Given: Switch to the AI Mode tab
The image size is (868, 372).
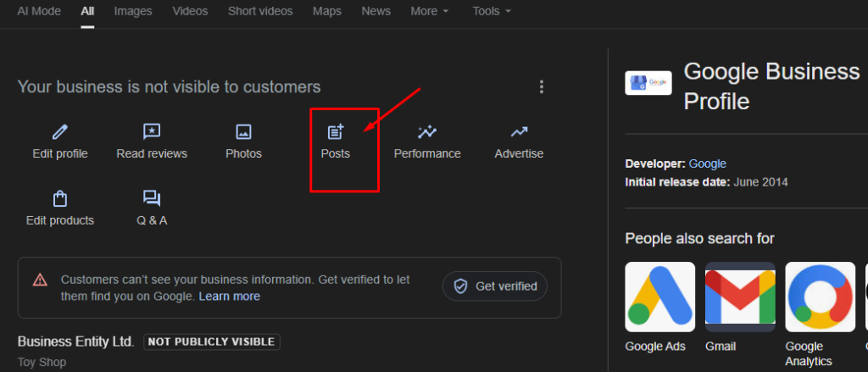Looking at the screenshot, I should pyautogui.click(x=41, y=11).
